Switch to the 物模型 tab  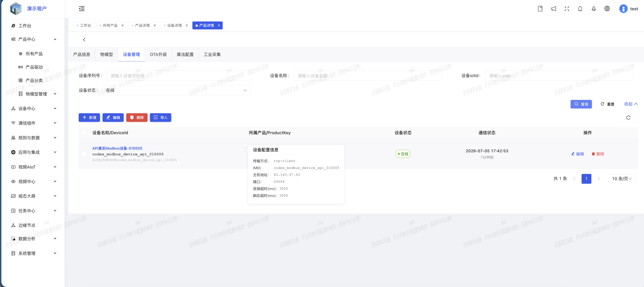point(106,54)
